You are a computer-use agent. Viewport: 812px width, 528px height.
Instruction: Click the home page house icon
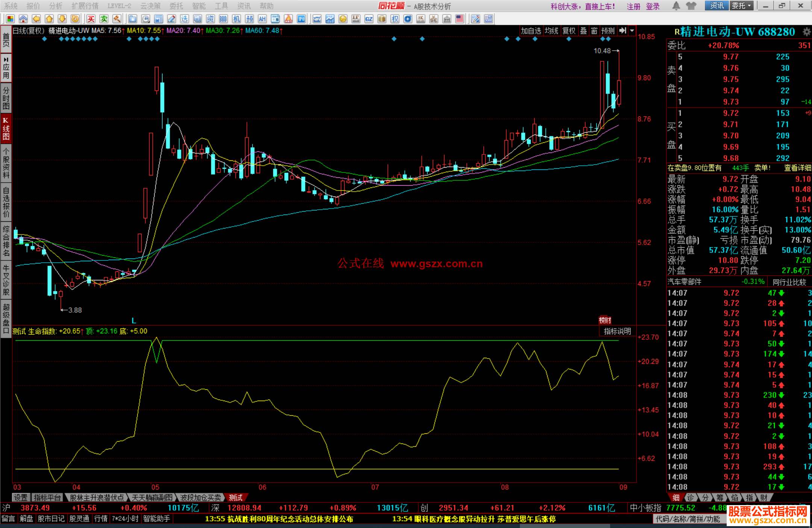pyautogui.click(x=23, y=19)
